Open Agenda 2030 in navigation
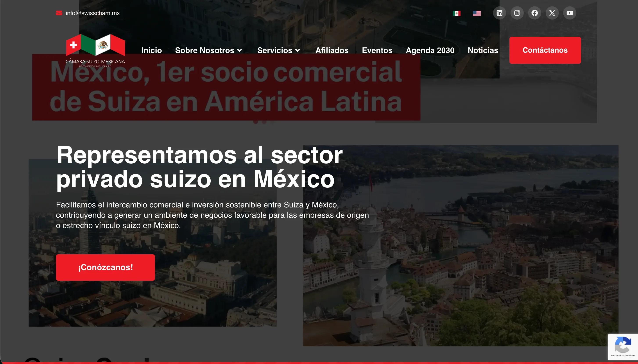The width and height of the screenshot is (638, 364). [430, 50]
